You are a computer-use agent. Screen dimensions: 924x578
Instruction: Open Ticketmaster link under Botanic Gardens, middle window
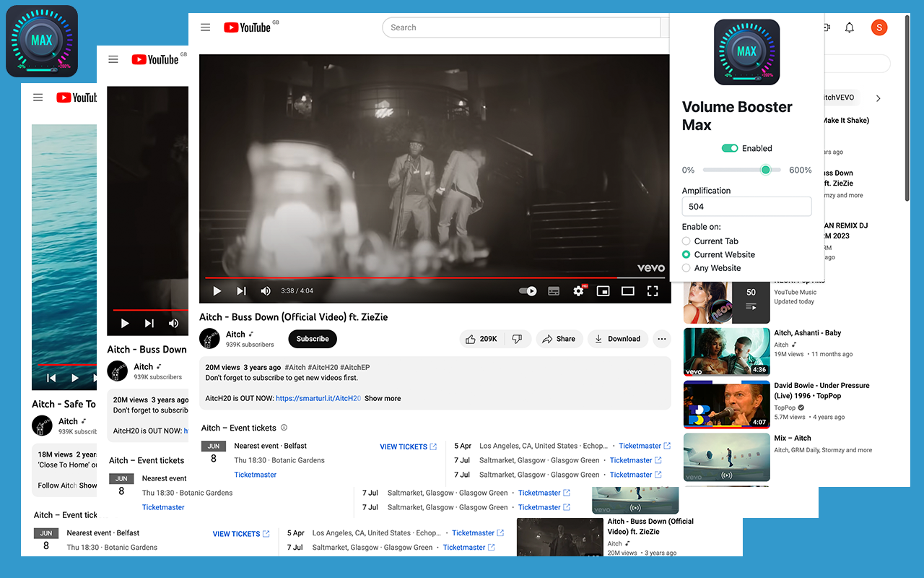point(163,507)
